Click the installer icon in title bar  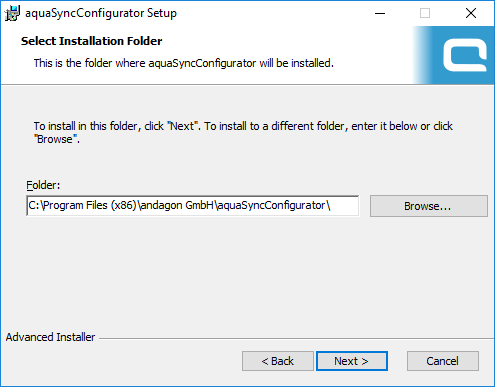pyautogui.click(x=12, y=13)
